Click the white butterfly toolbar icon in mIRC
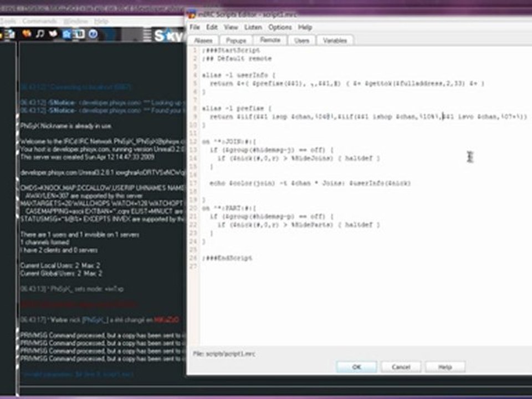The image size is (532, 399). (53, 34)
